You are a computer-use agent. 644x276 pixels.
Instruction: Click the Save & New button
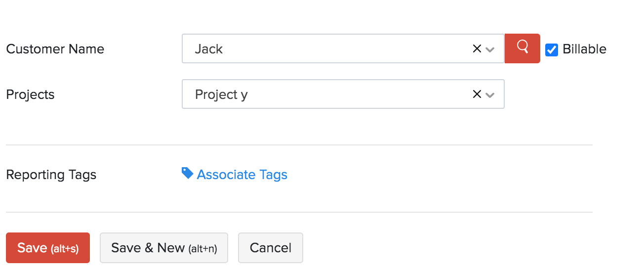[163, 248]
